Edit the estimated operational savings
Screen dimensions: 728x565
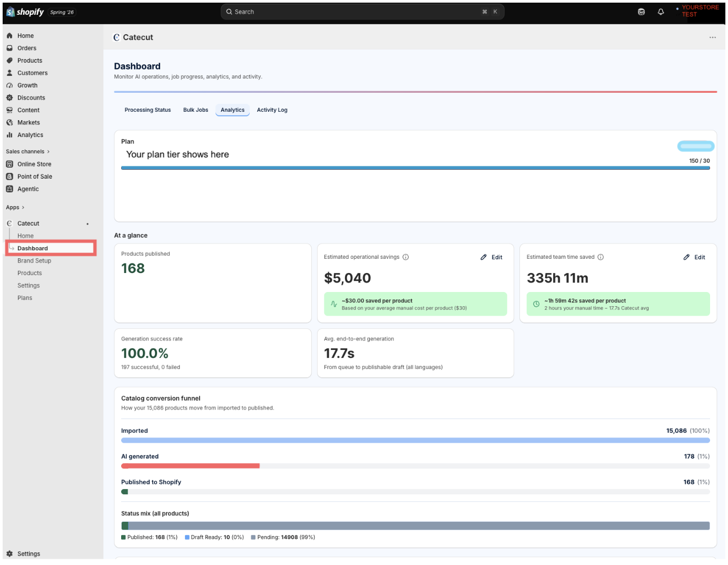tap(491, 257)
